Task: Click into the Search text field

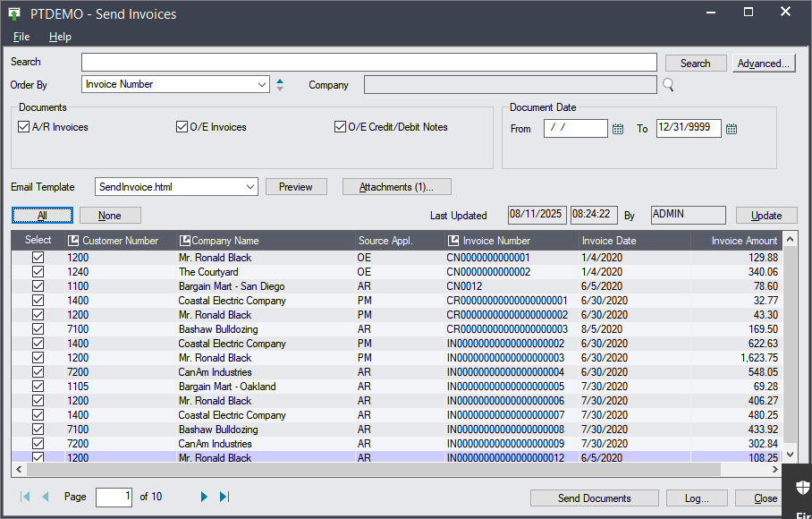Action: pyautogui.click(x=368, y=63)
